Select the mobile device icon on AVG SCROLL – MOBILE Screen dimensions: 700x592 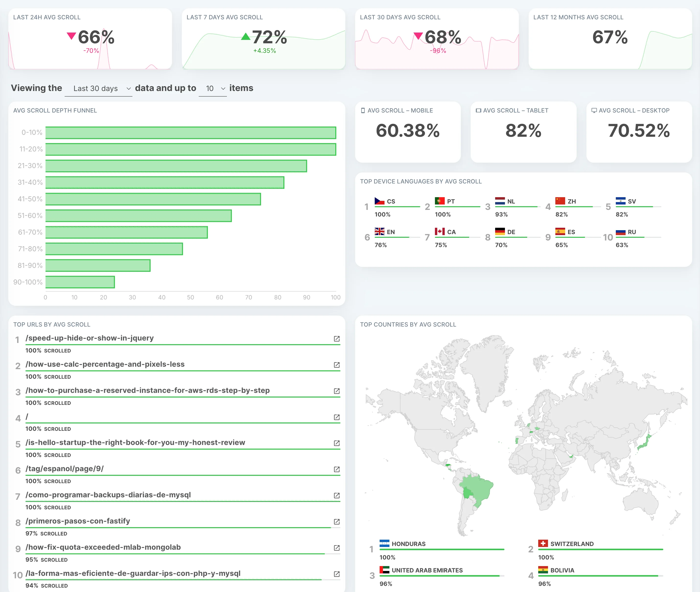(363, 110)
